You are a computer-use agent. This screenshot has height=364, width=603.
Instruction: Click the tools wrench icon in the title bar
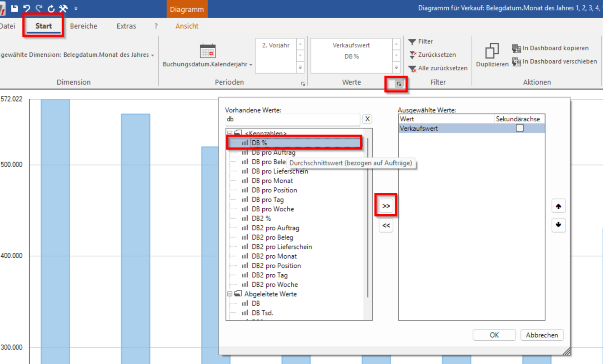point(63,8)
